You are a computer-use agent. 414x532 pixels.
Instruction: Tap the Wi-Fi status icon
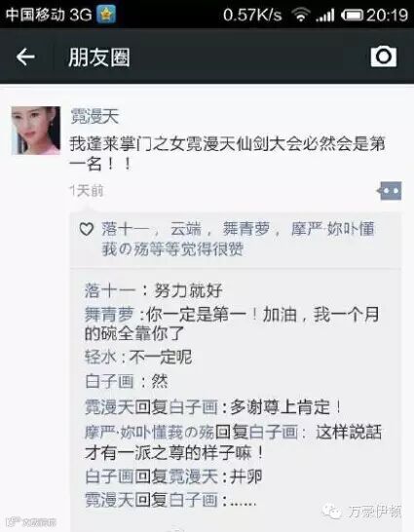[x=301, y=15]
